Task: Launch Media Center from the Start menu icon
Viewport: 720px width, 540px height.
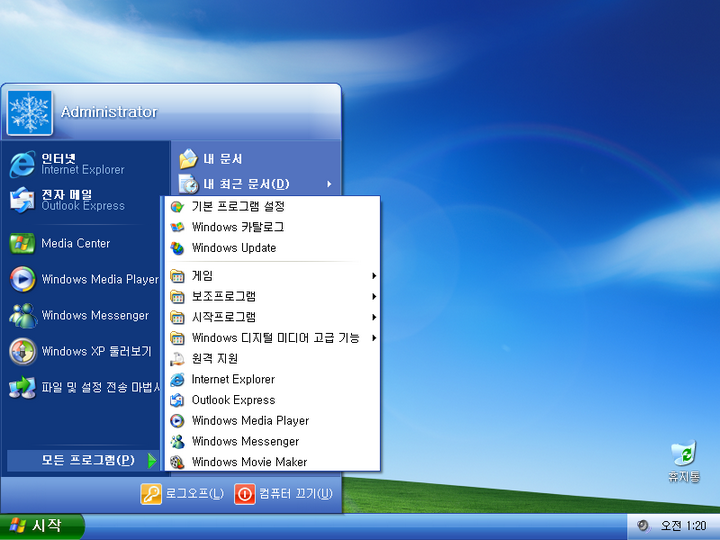Action: pos(22,243)
